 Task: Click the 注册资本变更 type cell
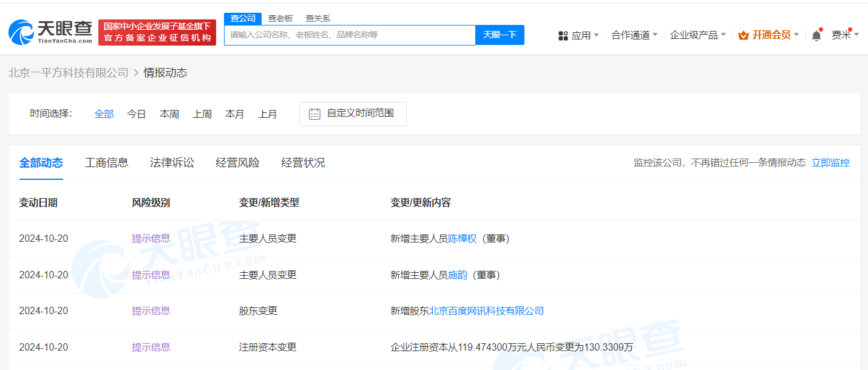(268, 348)
